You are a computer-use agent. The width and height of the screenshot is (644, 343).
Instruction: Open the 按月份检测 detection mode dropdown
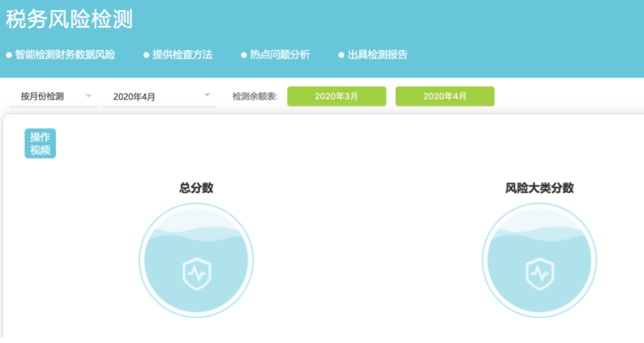click(54, 96)
